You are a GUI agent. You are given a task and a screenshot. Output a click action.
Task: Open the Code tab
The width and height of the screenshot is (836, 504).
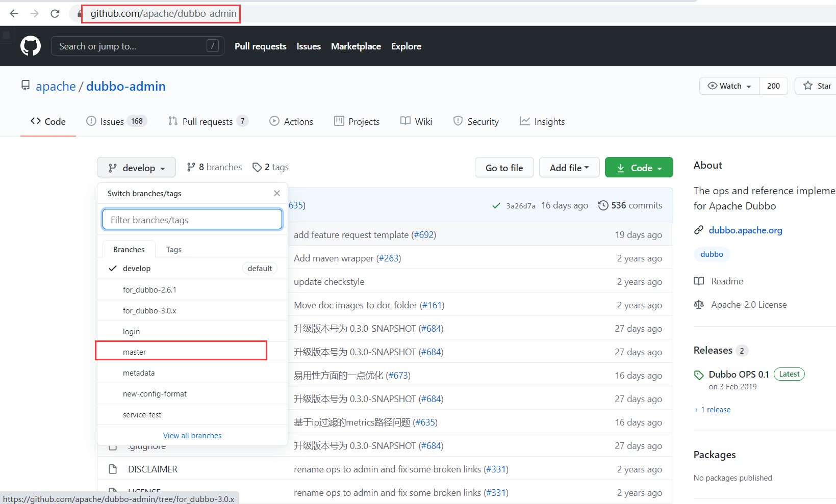click(48, 121)
